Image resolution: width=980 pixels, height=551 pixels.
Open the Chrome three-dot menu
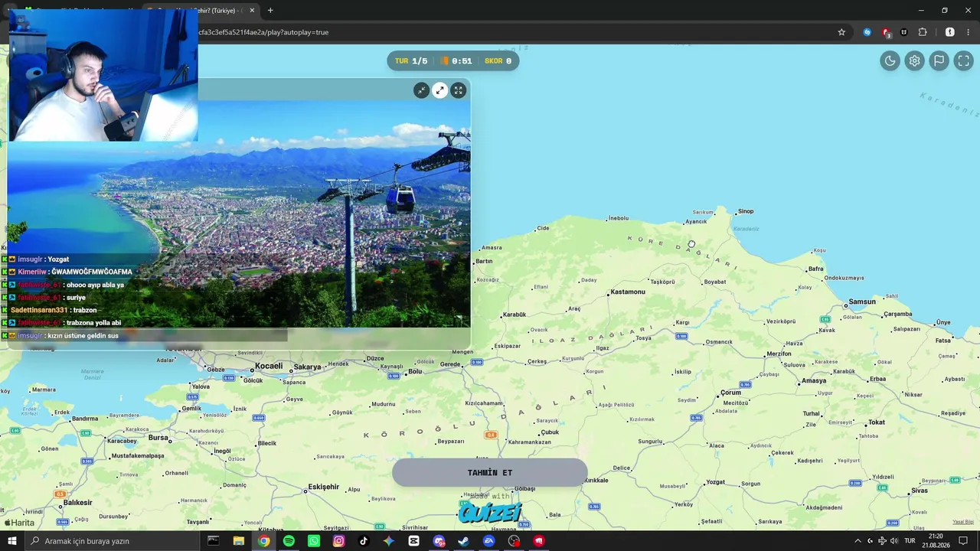969,32
